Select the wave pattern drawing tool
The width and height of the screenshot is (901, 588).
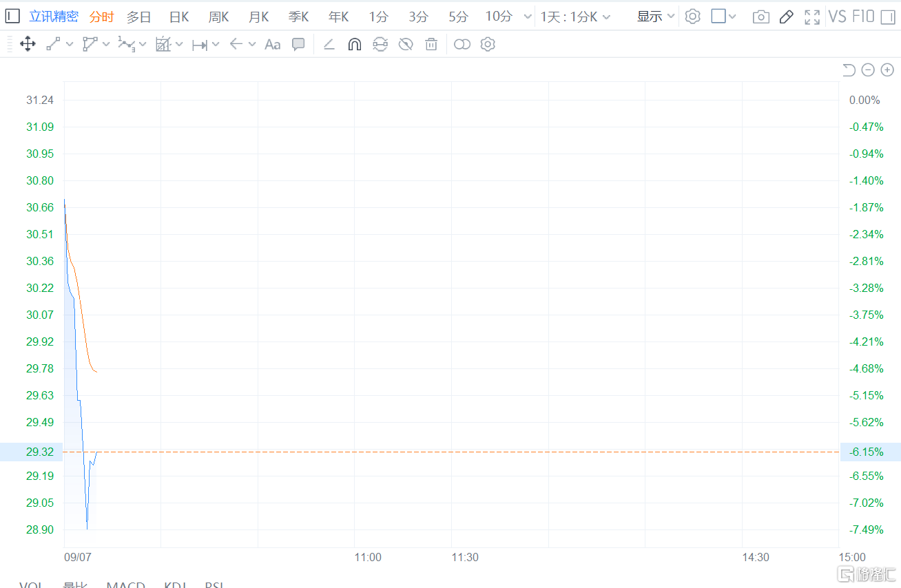point(126,45)
